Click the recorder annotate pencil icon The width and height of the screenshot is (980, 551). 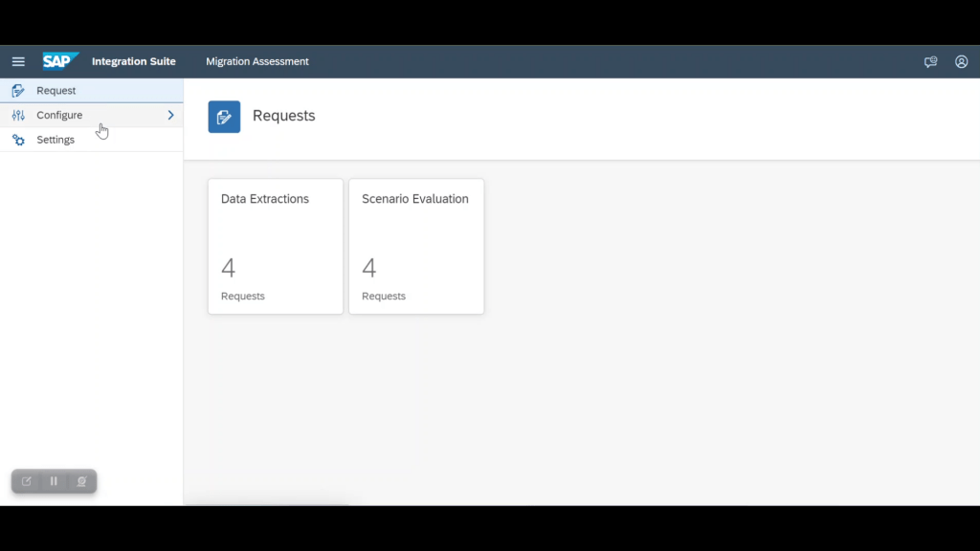tap(26, 481)
